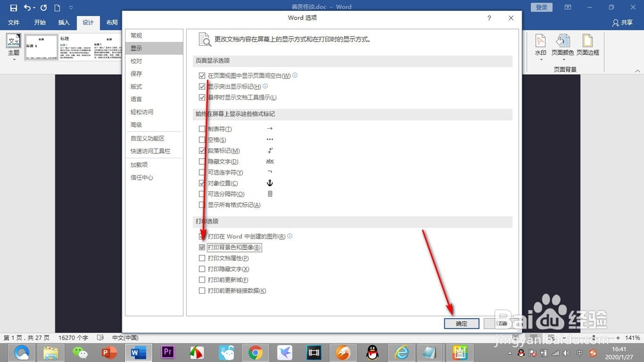This screenshot has height=362, width=644.
Task: Toggle 段落标记 checkbox
Action: (x=202, y=151)
